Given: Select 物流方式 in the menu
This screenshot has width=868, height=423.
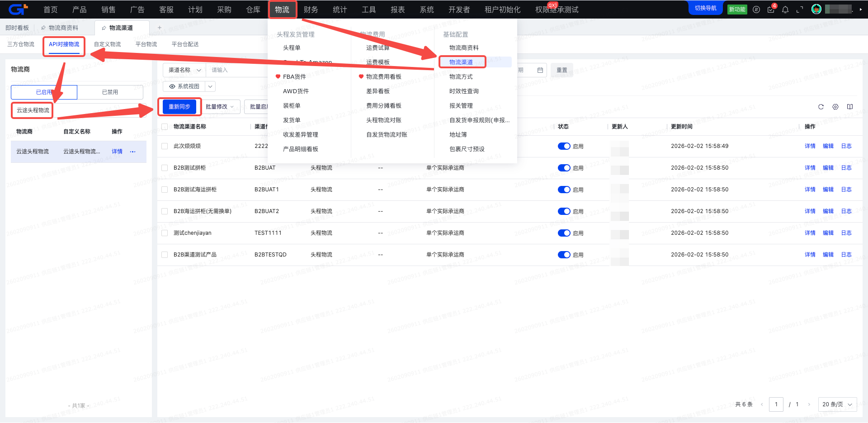Looking at the screenshot, I should click(x=461, y=76).
